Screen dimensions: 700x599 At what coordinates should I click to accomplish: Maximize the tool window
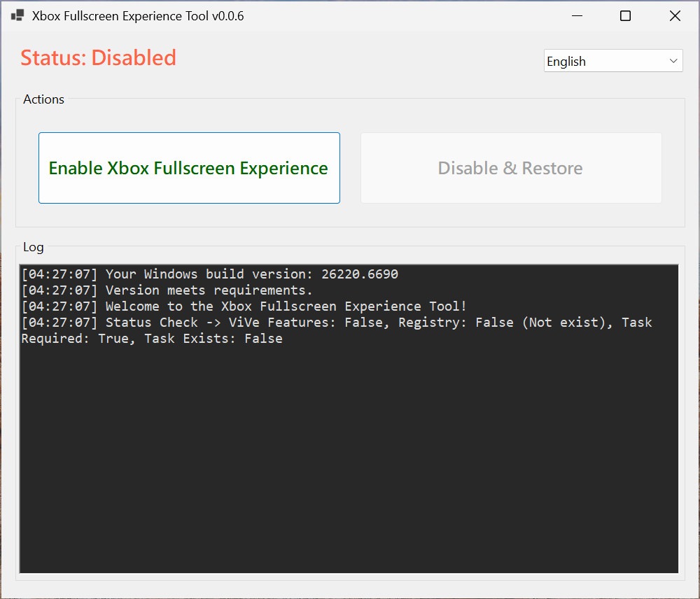pos(626,15)
